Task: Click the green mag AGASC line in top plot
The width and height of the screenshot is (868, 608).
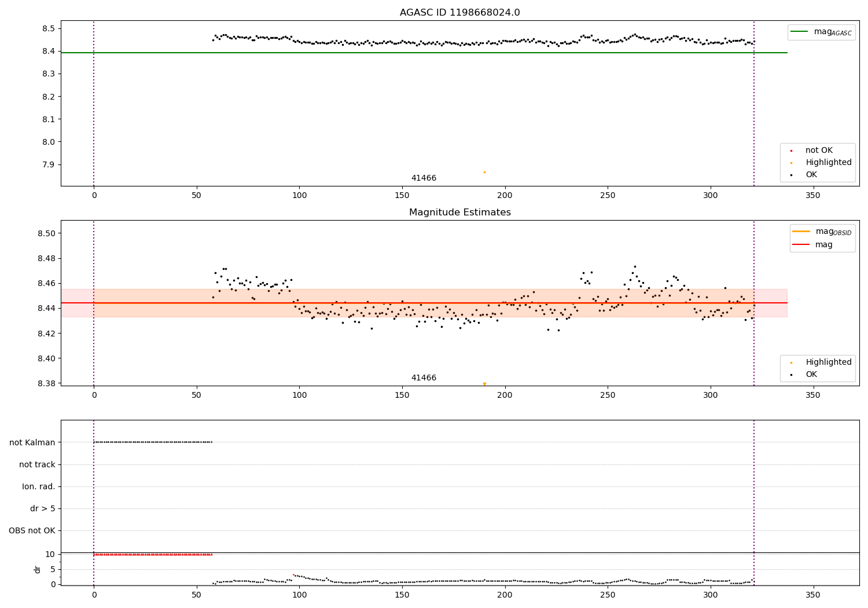Action: [x=424, y=53]
